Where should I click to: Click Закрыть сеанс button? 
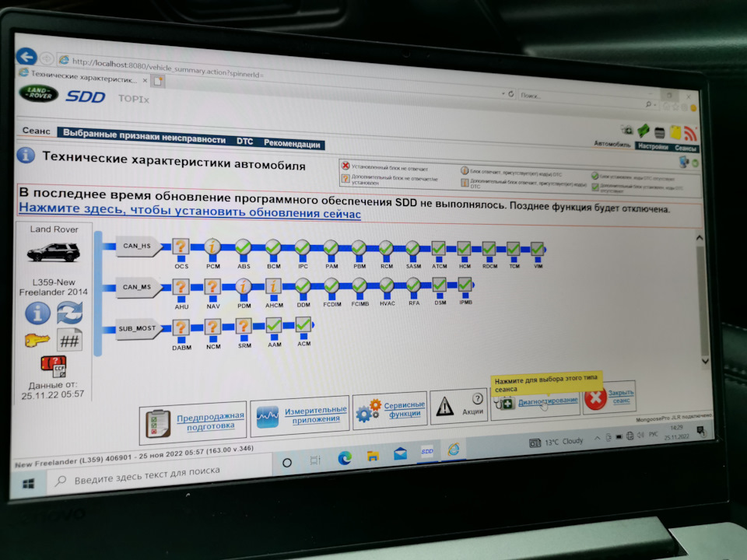click(609, 397)
